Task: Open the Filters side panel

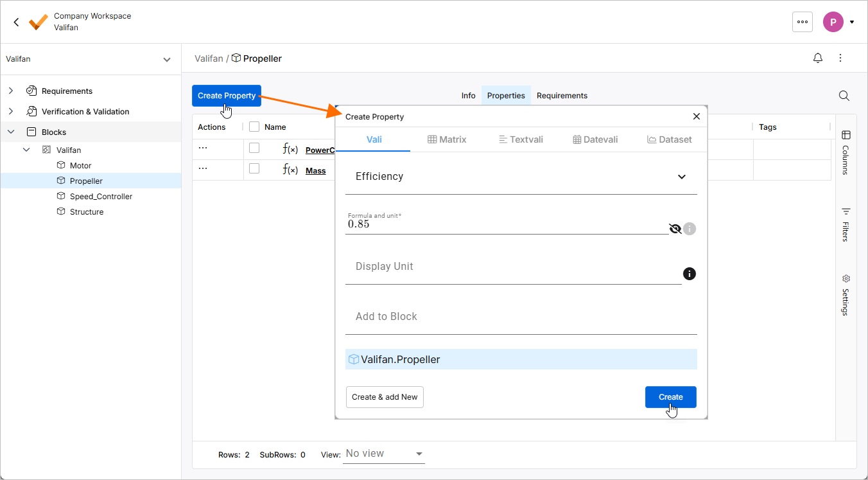Action: [846, 224]
